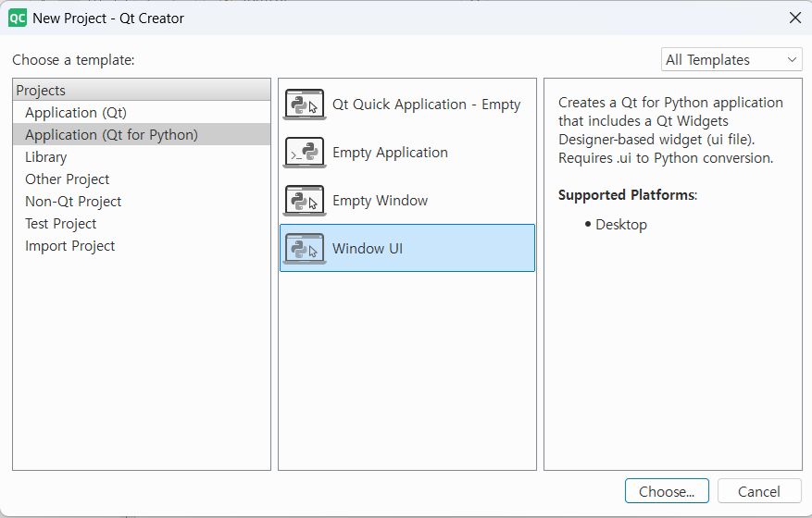The width and height of the screenshot is (812, 518).
Task: Select Application (Qt) category
Action: pos(142,112)
